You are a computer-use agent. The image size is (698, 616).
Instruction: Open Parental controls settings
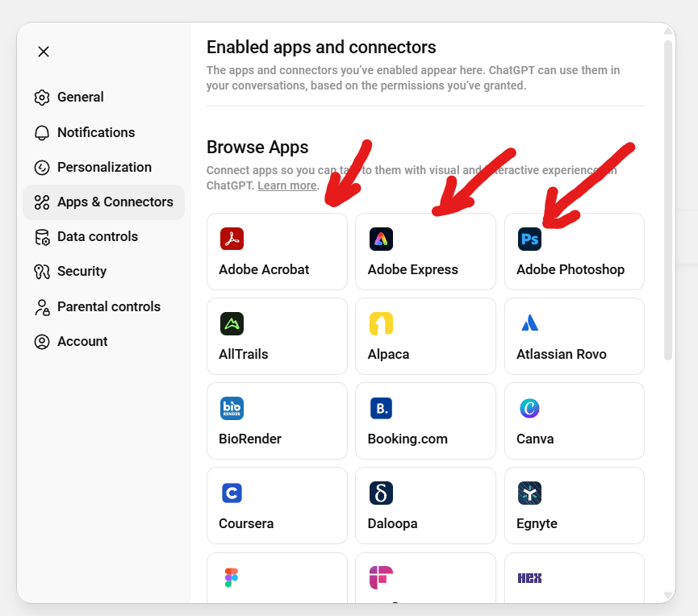click(108, 306)
